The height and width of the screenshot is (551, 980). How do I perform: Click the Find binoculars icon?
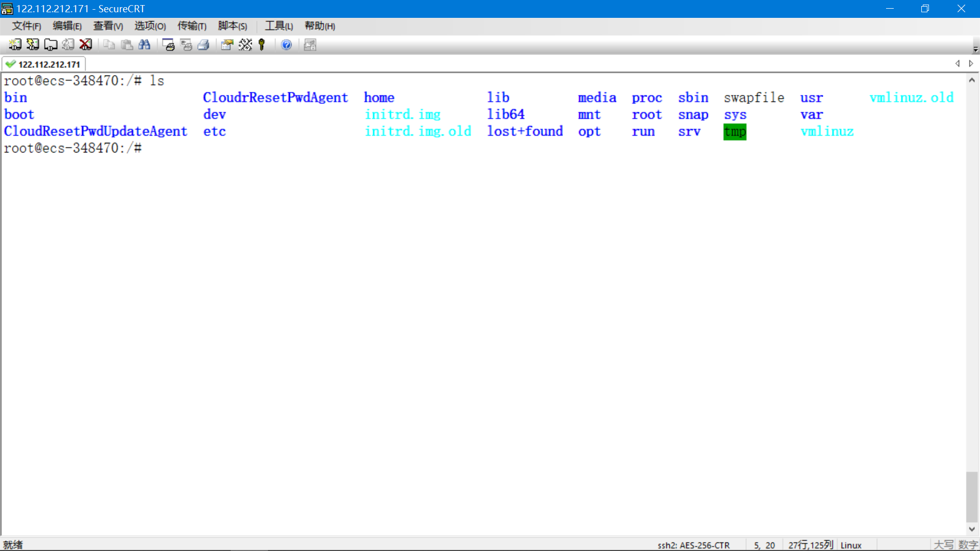pyautogui.click(x=144, y=45)
